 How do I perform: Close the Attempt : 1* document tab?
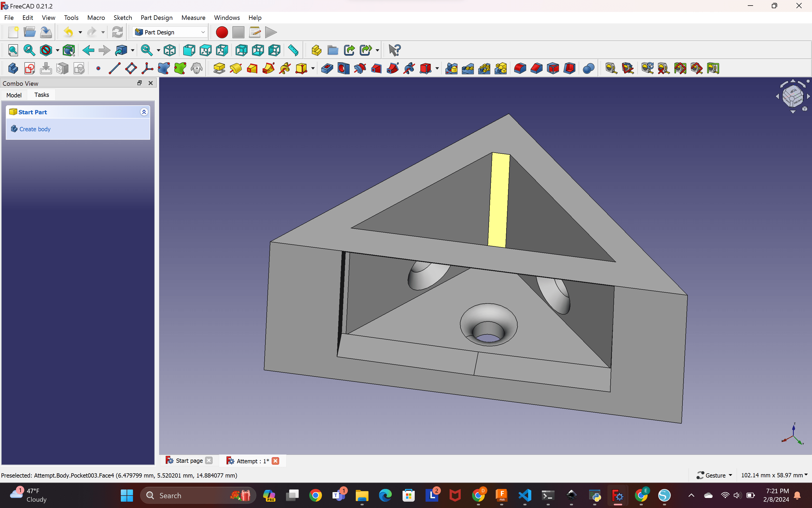275,461
